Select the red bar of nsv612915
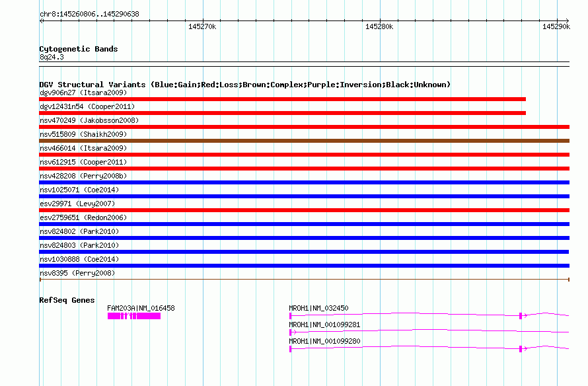This screenshot has width=588, height=386. pos(304,169)
